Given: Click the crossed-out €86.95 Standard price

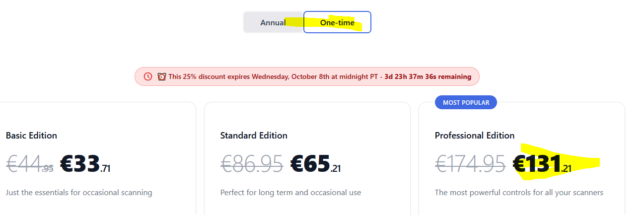Looking at the screenshot, I should point(252,164).
